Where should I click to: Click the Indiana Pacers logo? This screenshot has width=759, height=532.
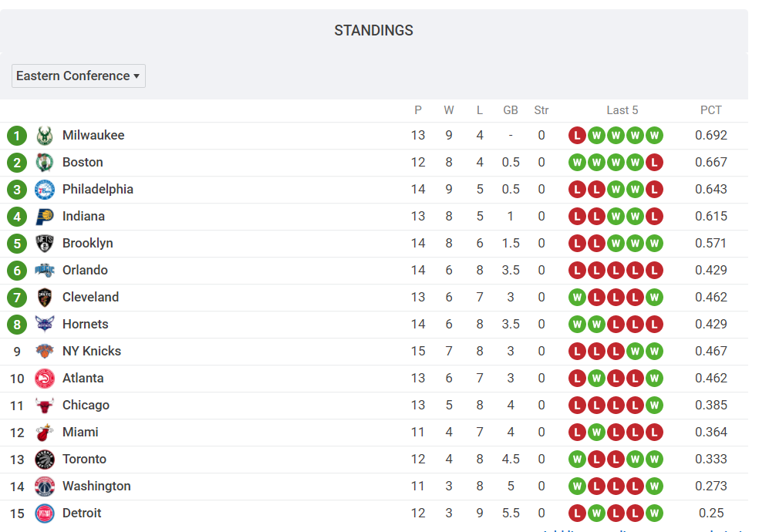[x=44, y=217]
